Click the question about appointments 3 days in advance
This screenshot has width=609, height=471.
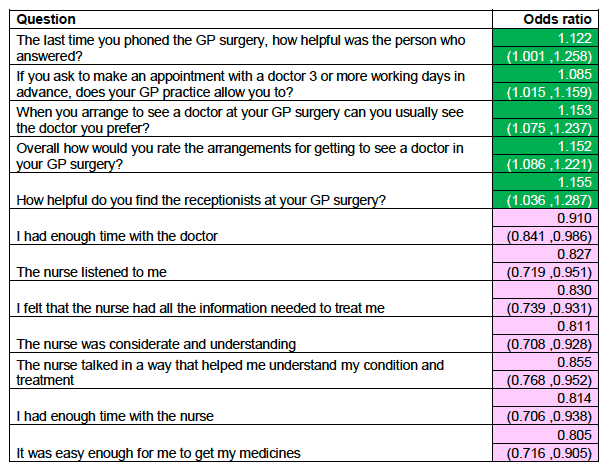[240, 84]
